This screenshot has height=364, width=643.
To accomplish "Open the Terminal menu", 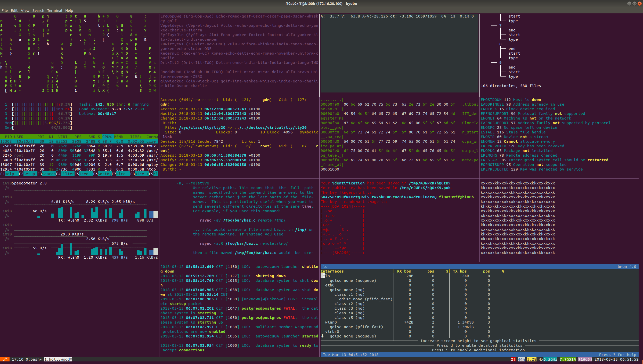I will 54,10.
